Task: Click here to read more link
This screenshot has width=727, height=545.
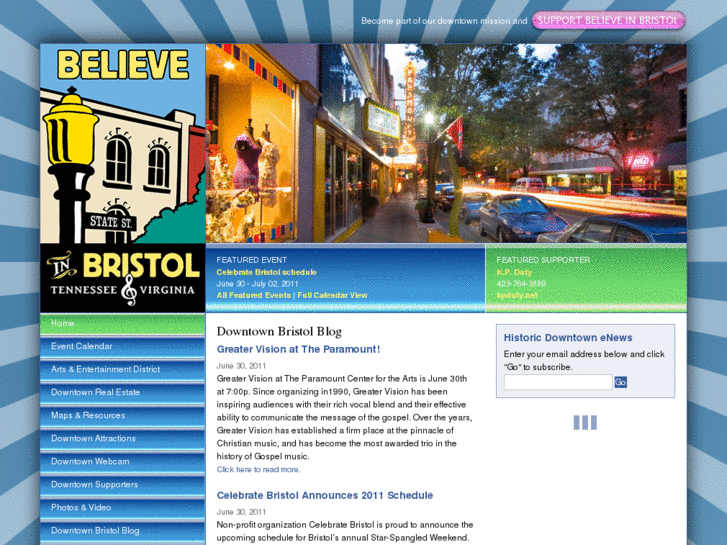Action: point(258,469)
